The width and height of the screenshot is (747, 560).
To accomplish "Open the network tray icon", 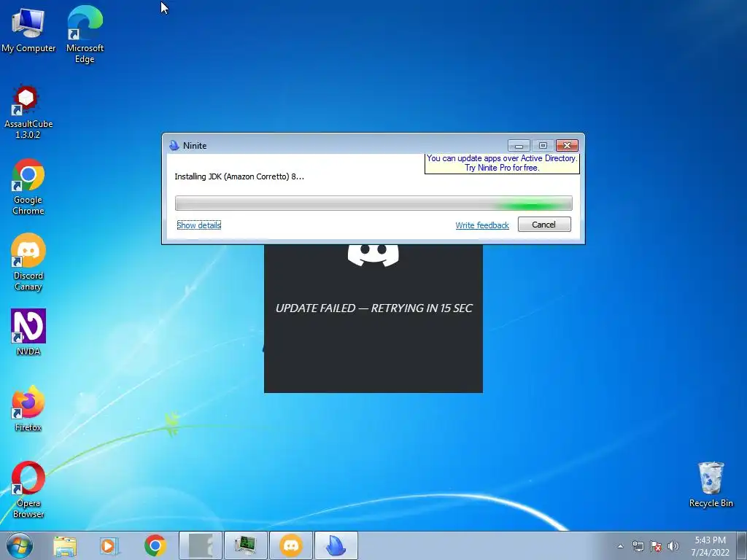I will [638, 546].
